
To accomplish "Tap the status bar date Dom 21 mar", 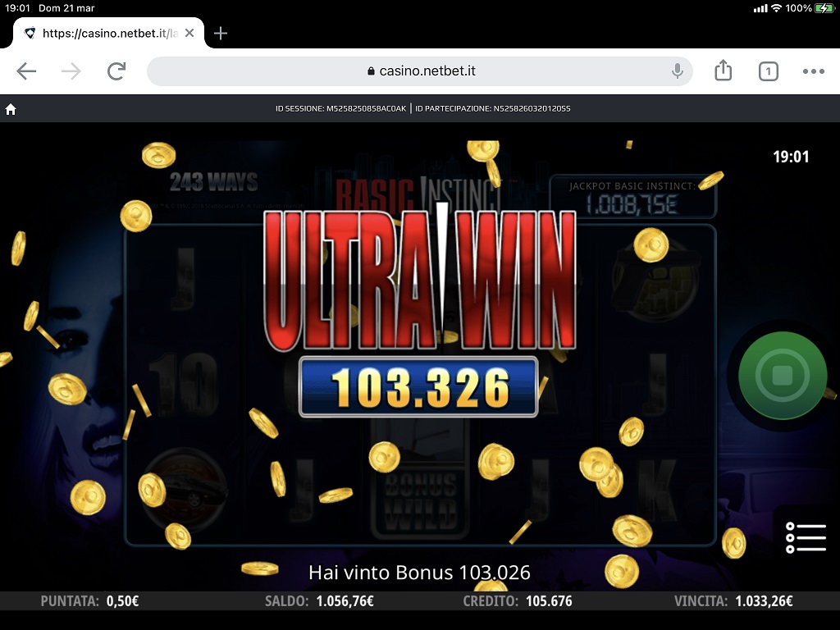I will point(66,8).
